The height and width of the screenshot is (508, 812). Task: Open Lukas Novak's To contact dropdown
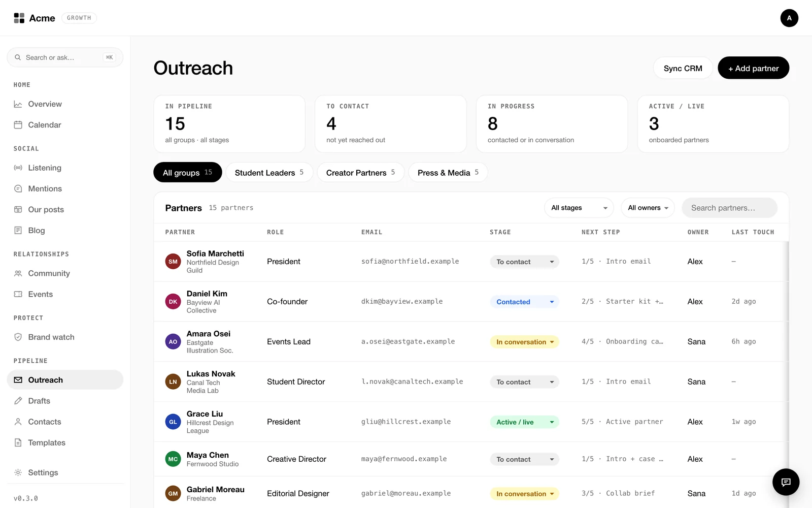coord(524,382)
